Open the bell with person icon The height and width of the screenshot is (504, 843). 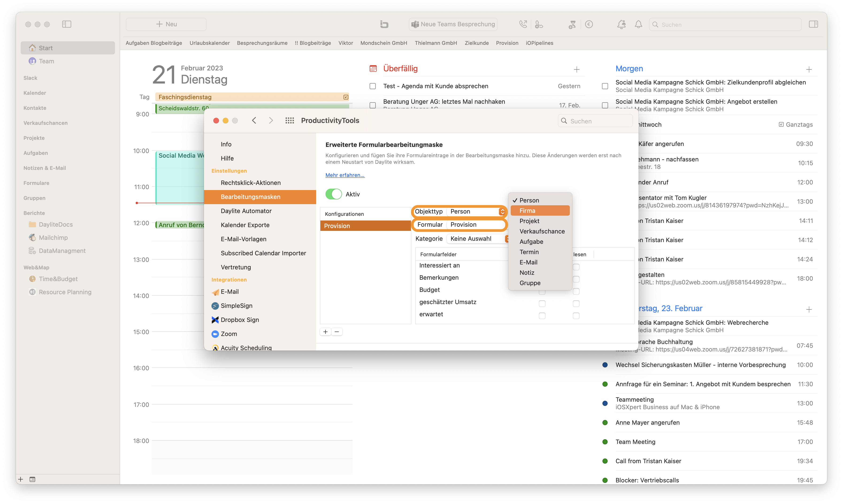(x=621, y=24)
